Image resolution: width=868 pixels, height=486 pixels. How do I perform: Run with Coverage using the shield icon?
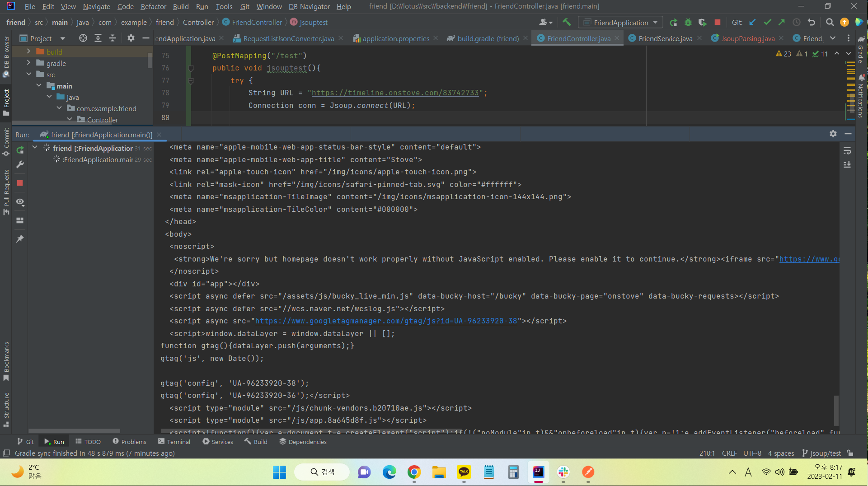coord(702,22)
